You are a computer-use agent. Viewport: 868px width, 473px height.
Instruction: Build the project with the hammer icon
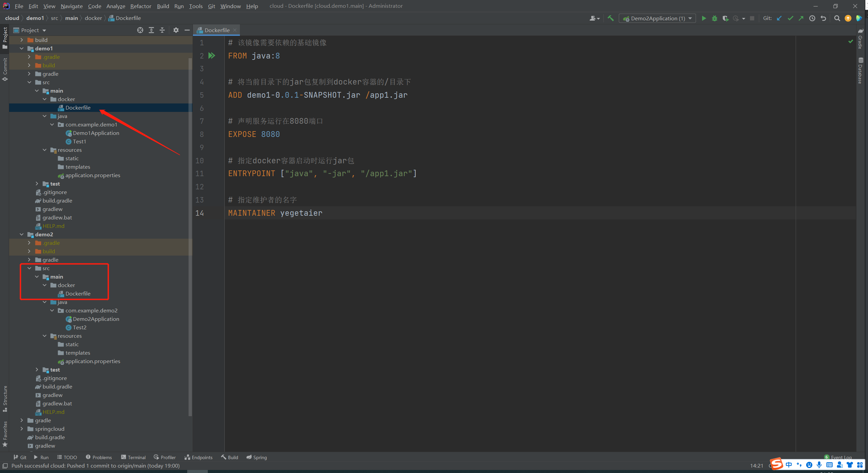pos(610,18)
